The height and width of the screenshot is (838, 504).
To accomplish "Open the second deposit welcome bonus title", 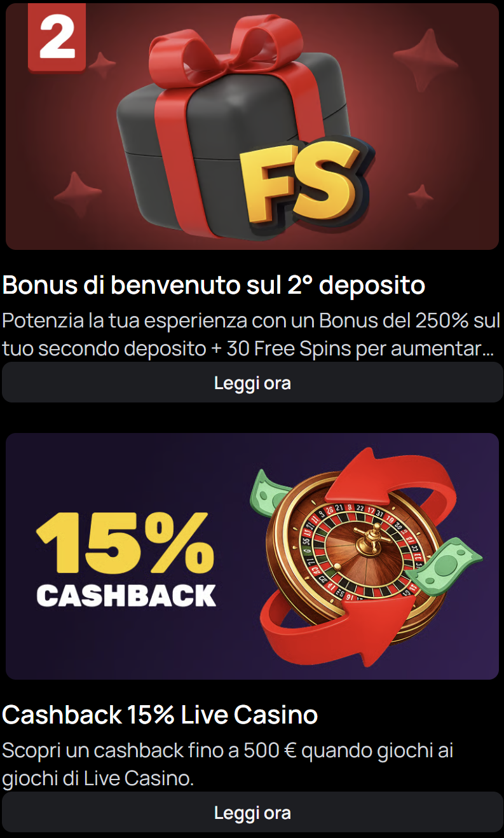I will (214, 285).
